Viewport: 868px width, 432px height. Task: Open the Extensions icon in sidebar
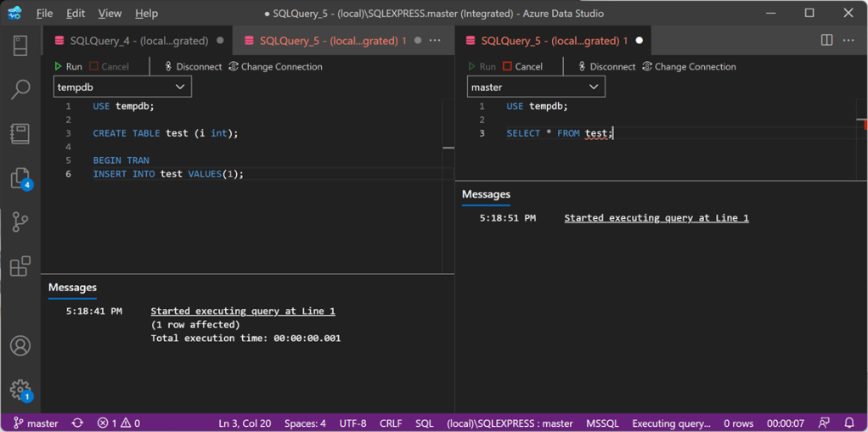pyautogui.click(x=20, y=266)
